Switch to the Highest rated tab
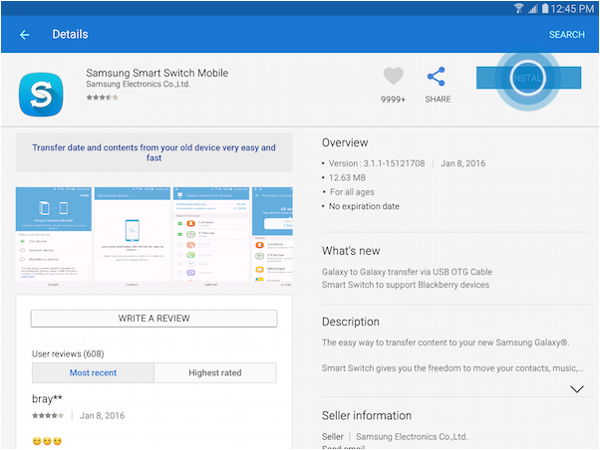This screenshot has height=450, width=600. click(215, 373)
